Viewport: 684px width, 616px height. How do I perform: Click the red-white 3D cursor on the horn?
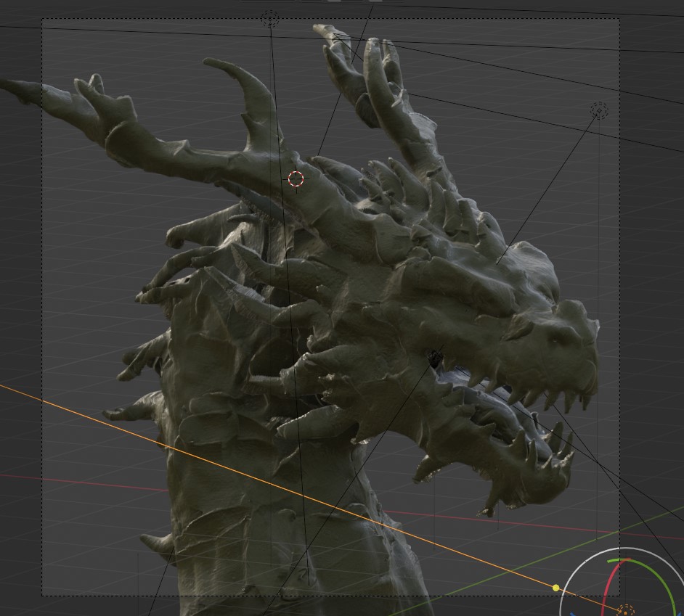(296, 178)
